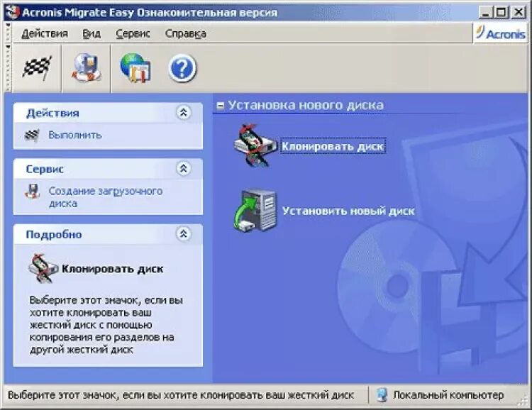The height and width of the screenshot is (410, 532).
Task: Collapse the Сервис sidebar panel
Action: (184, 168)
